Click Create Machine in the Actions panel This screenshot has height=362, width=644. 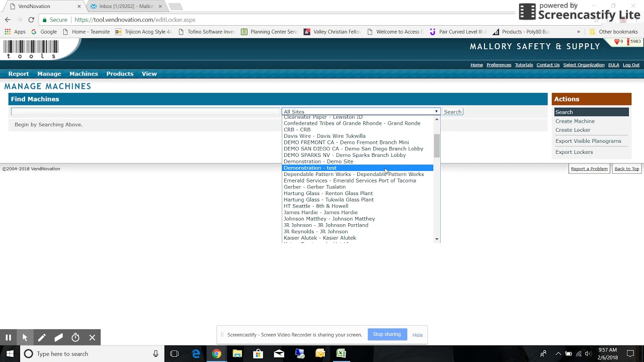pos(575,121)
